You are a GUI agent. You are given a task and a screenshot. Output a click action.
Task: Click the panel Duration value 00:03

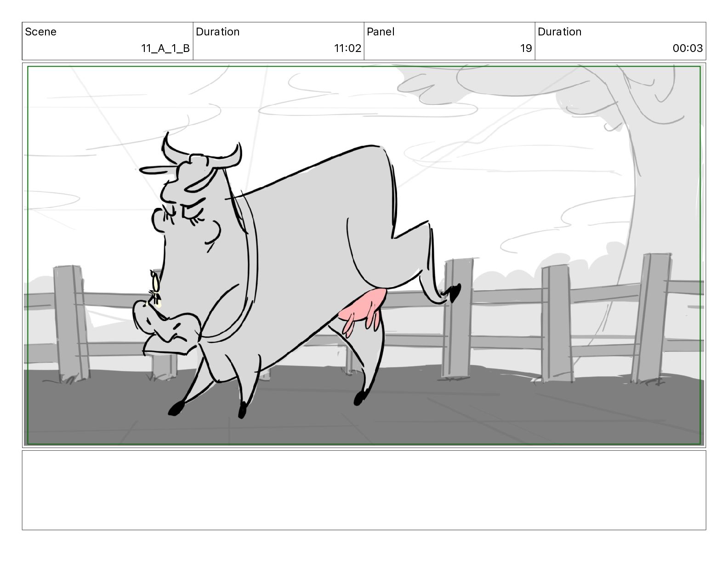pos(688,48)
